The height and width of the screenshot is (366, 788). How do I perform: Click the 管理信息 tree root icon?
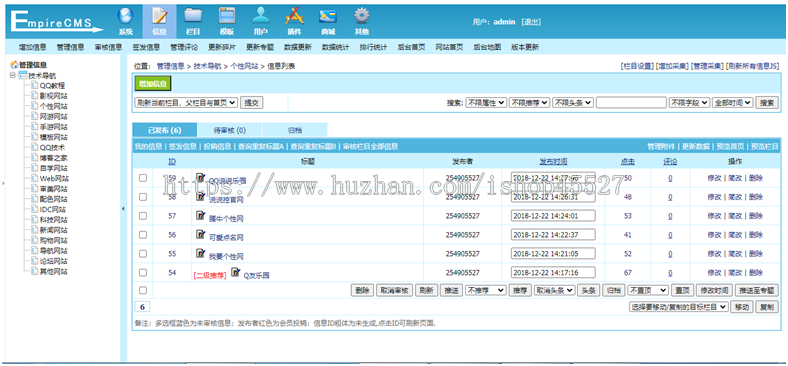(x=14, y=65)
